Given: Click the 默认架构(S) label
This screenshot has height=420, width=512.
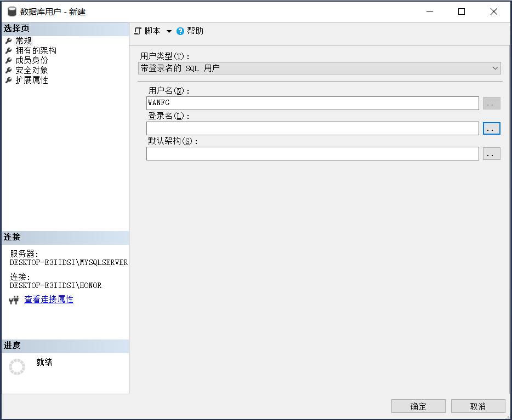Looking at the screenshot, I should pos(173,141).
